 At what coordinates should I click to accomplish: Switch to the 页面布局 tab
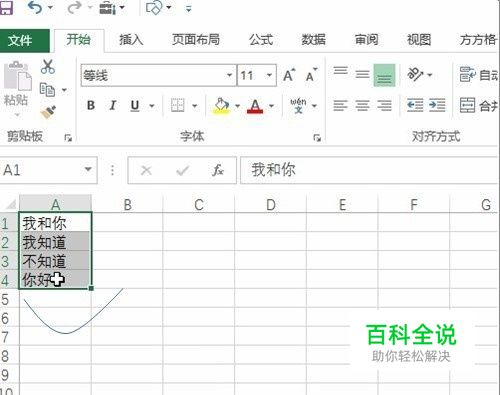(196, 40)
